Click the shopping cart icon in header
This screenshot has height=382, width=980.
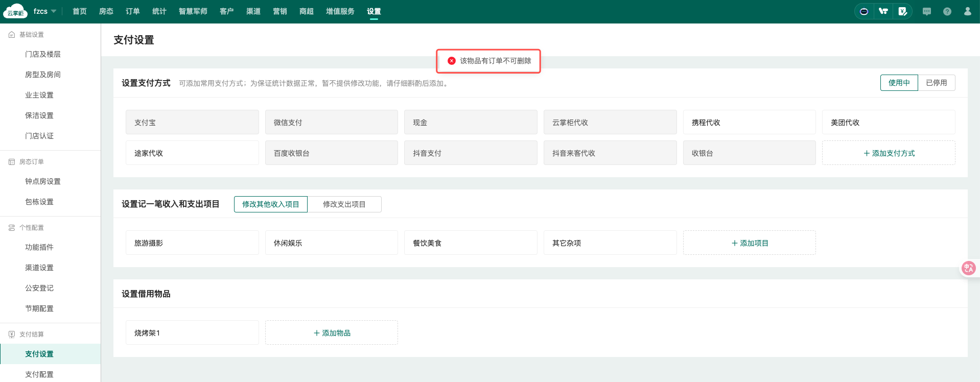coord(883,11)
